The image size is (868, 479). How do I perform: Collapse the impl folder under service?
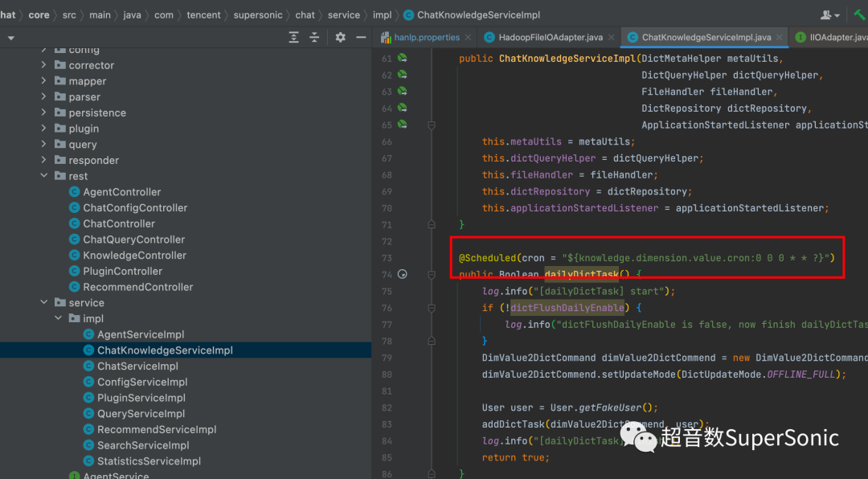pyautogui.click(x=59, y=318)
